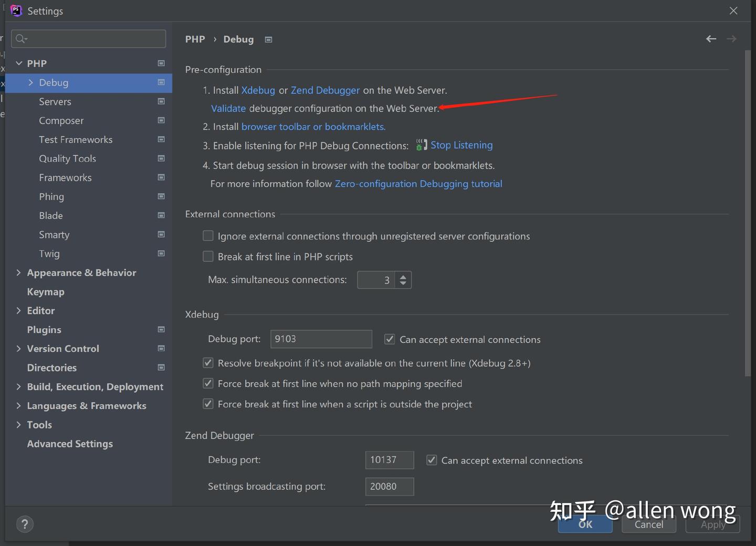Image resolution: width=756 pixels, height=546 pixels.
Task: Select Twig under PHP settings
Action: tap(49, 254)
